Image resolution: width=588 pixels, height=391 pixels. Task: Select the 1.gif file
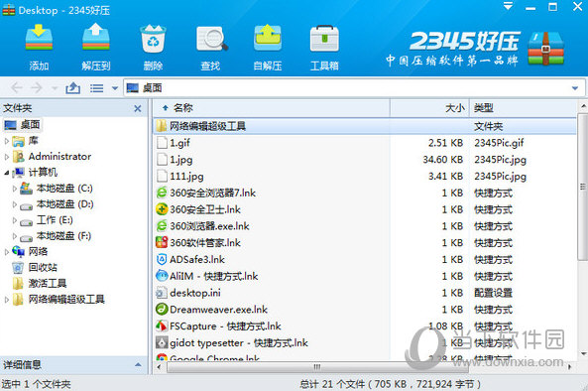point(179,143)
